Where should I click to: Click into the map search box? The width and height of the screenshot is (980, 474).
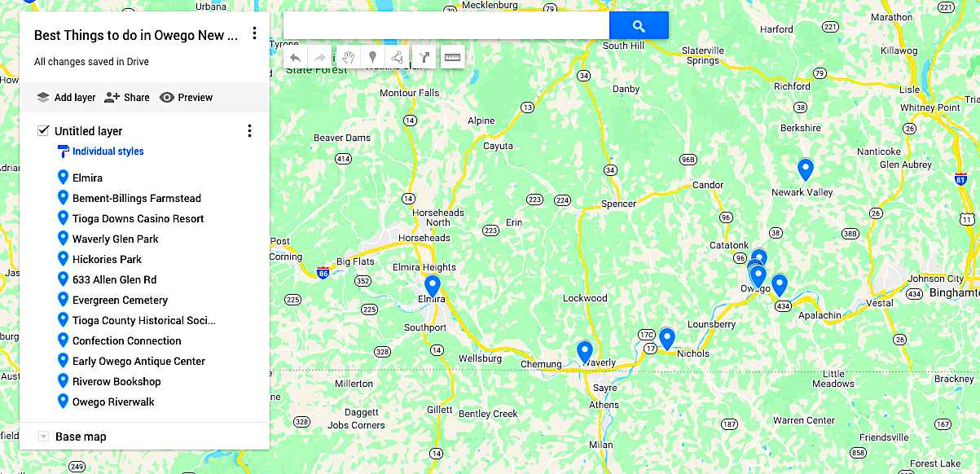(x=446, y=25)
